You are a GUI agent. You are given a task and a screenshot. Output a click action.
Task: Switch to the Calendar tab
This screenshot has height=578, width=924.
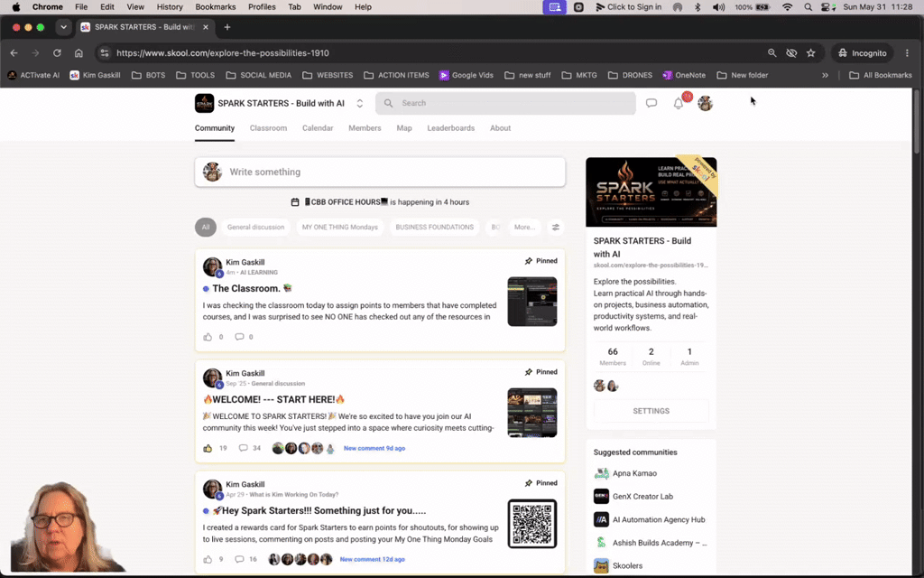click(318, 128)
